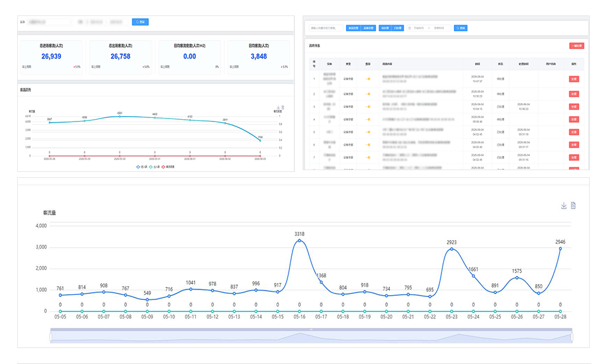607x364 pixels.
Task: Focus keyword search box in message panel
Action: pos(326,28)
